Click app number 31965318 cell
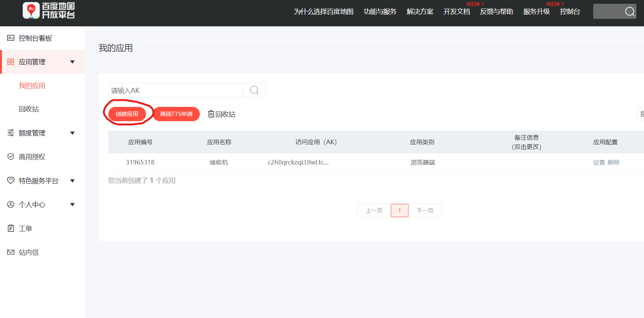644x318 pixels. [140, 162]
